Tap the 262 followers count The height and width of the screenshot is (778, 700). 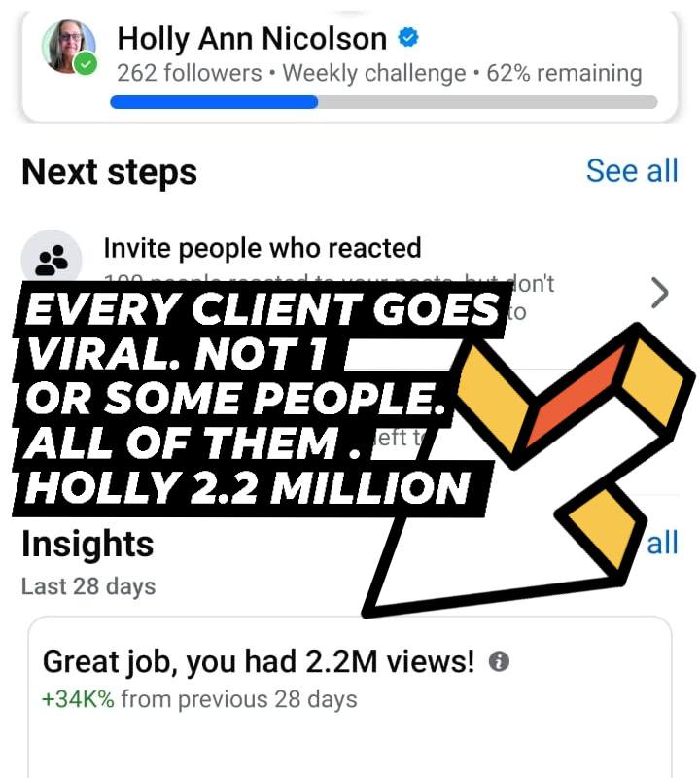[189, 73]
